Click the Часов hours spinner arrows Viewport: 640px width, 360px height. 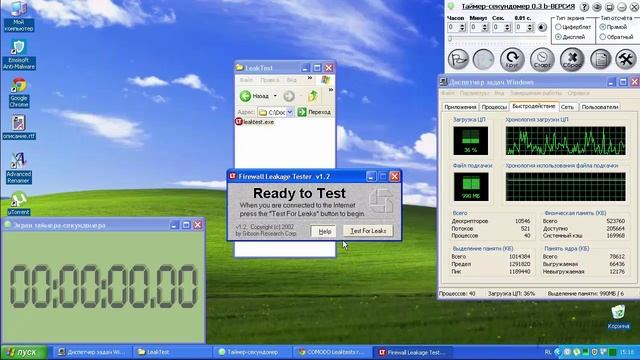(462, 27)
